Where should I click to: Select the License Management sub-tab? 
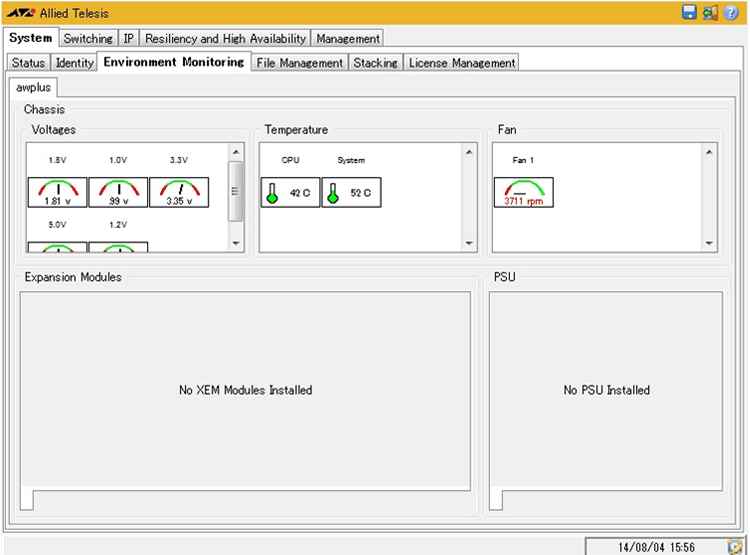click(x=461, y=62)
